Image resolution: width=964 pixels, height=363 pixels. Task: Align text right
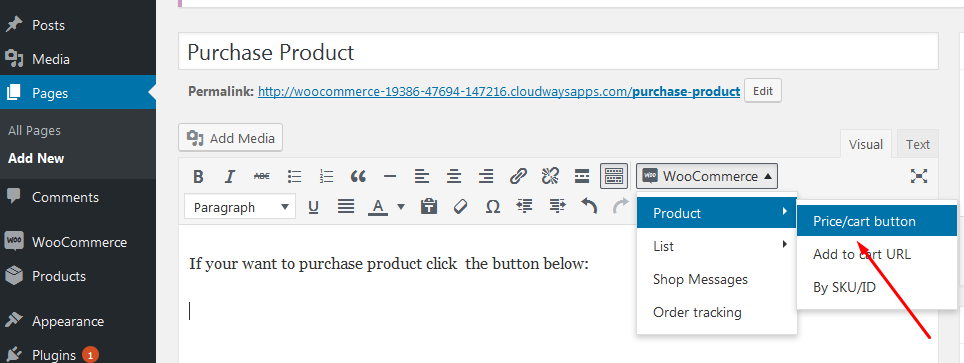point(486,177)
